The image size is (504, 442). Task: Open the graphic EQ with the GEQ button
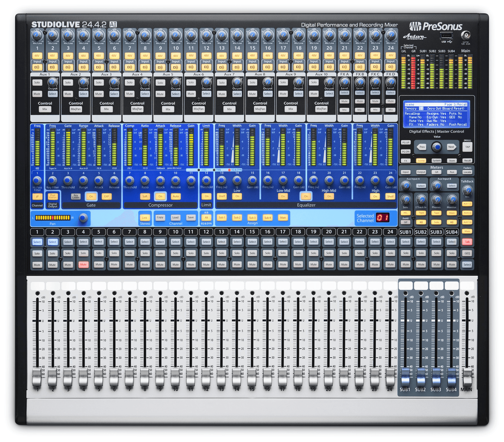(467, 253)
